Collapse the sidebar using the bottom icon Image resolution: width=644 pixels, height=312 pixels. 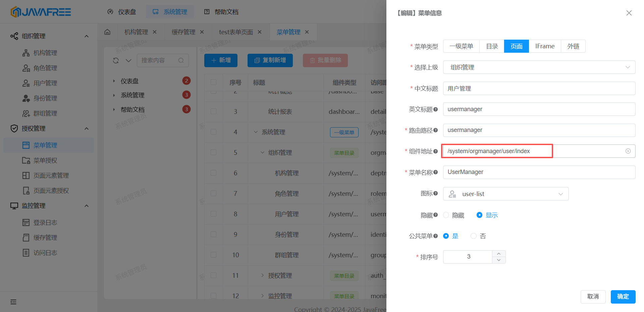[x=13, y=302]
